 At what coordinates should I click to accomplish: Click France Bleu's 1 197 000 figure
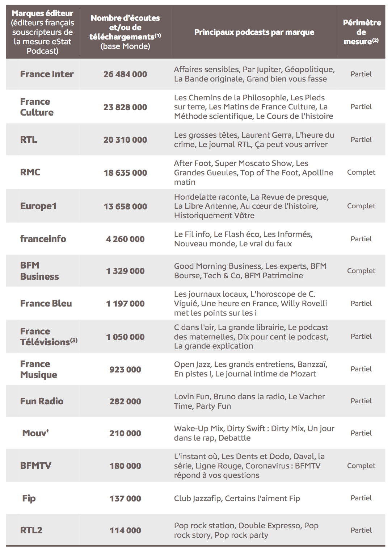125,304
